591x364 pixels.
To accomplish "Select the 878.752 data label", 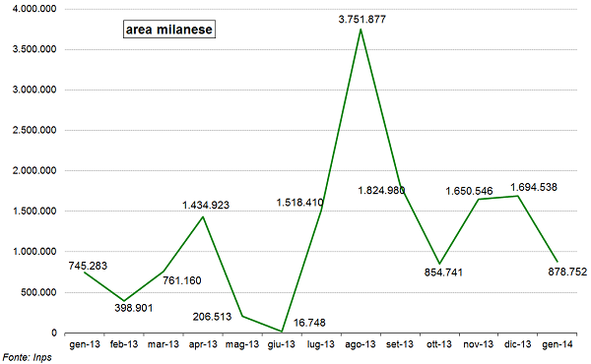I will coord(567,272).
